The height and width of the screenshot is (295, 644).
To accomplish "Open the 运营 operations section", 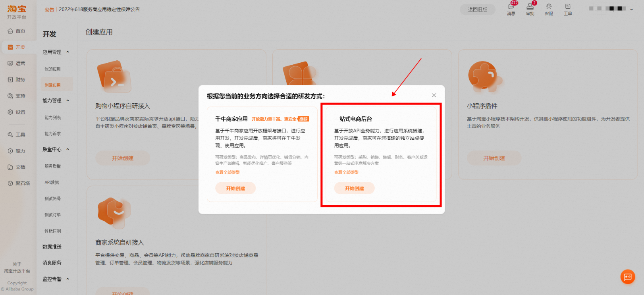I will [16, 64].
